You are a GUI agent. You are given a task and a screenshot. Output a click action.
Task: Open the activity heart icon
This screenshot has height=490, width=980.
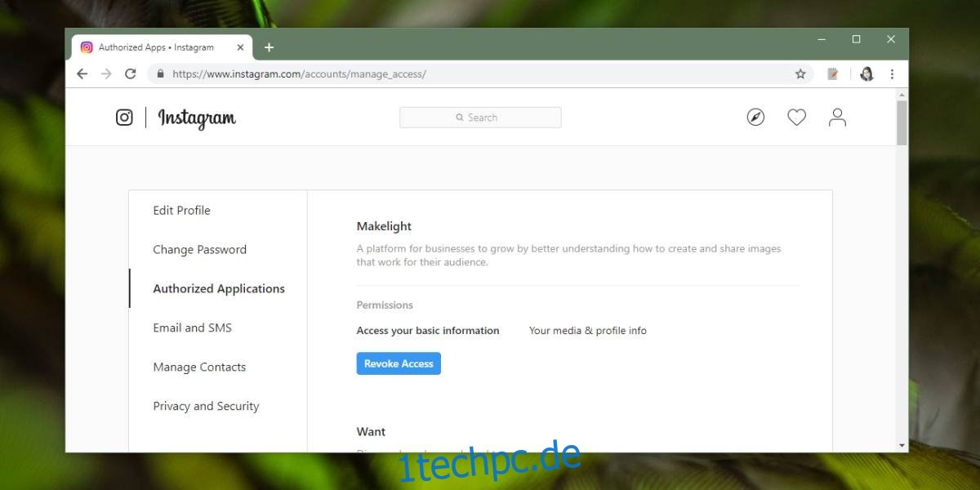(796, 118)
